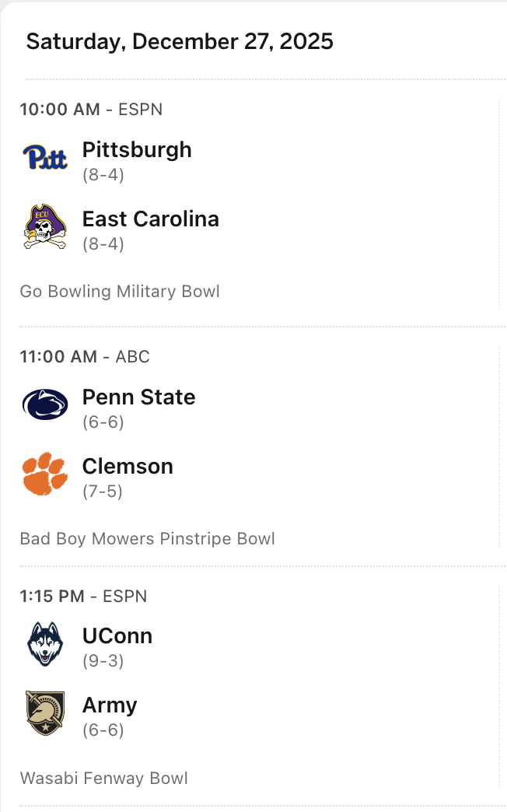The height and width of the screenshot is (812, 507).
Task: Click the UConn Huskies logo
Action: [x=45, y=643]
